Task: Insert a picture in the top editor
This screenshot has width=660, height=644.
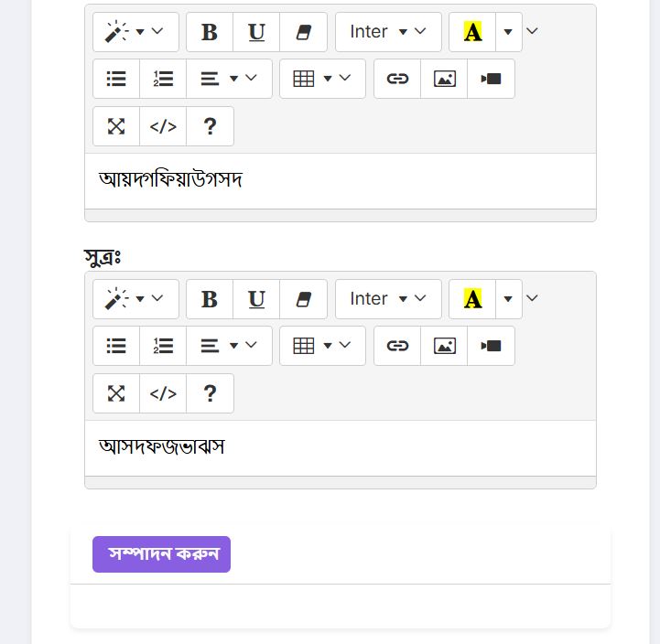Action: tap(444, 79)
